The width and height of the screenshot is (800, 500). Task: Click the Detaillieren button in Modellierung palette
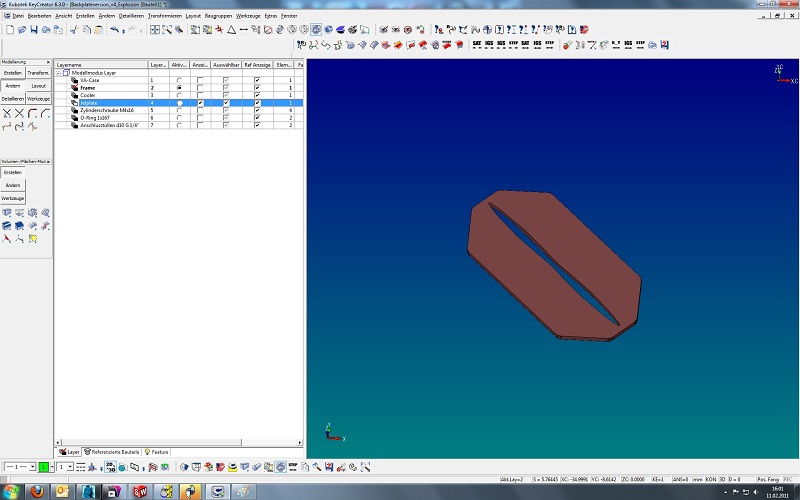13,98
